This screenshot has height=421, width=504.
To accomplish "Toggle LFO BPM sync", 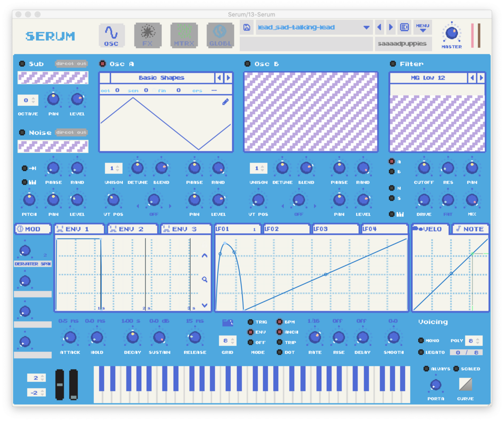I will [279, 322].
